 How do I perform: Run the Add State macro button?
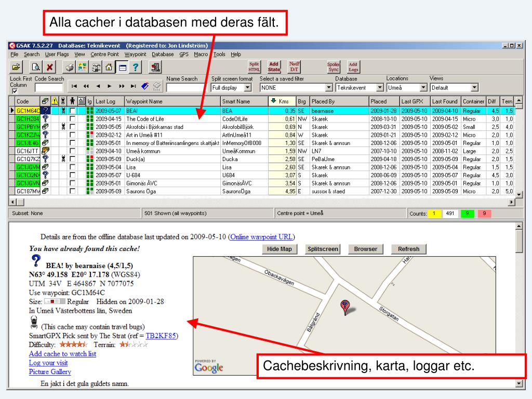pos(274,67)
